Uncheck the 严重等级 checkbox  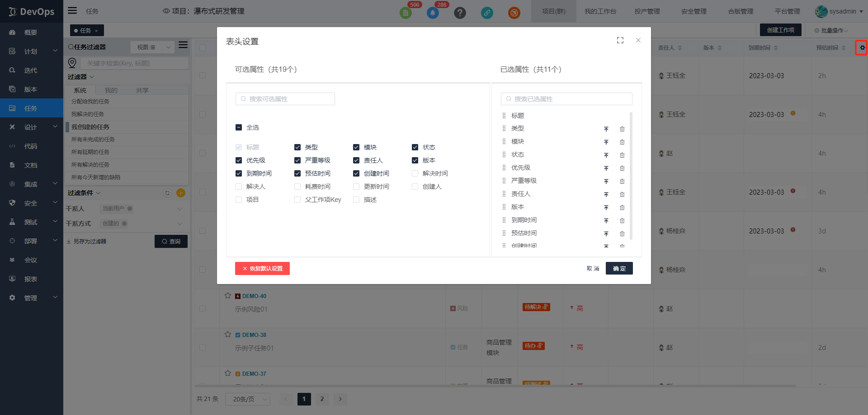click(x=297, y=160)
